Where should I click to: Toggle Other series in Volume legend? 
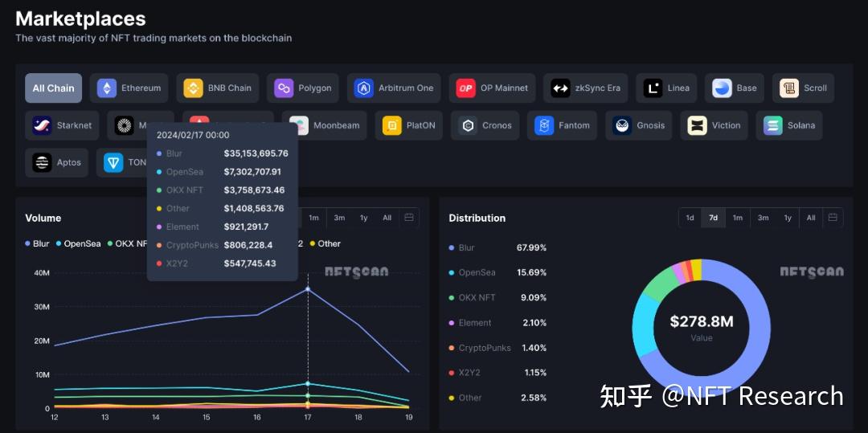pos(325,244)
